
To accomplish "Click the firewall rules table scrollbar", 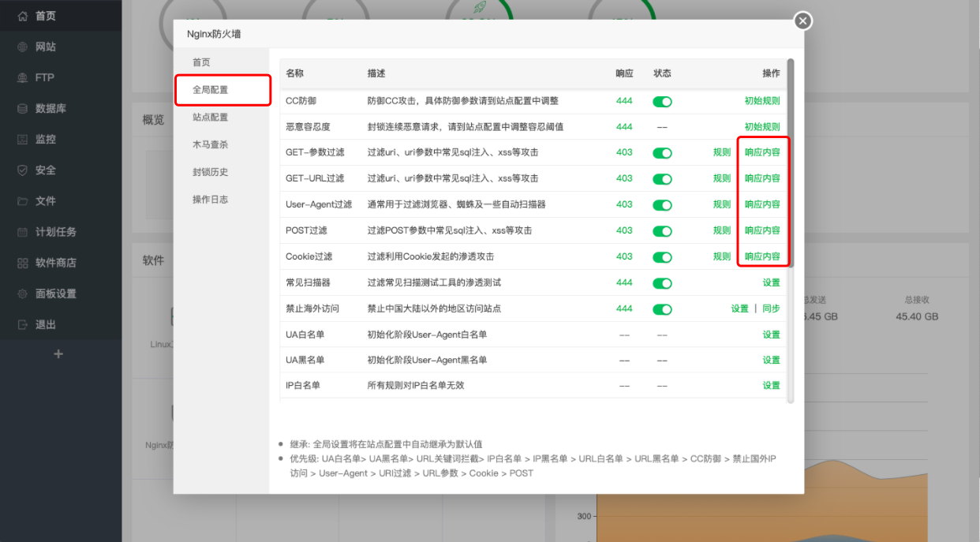I will click(791, 163).
